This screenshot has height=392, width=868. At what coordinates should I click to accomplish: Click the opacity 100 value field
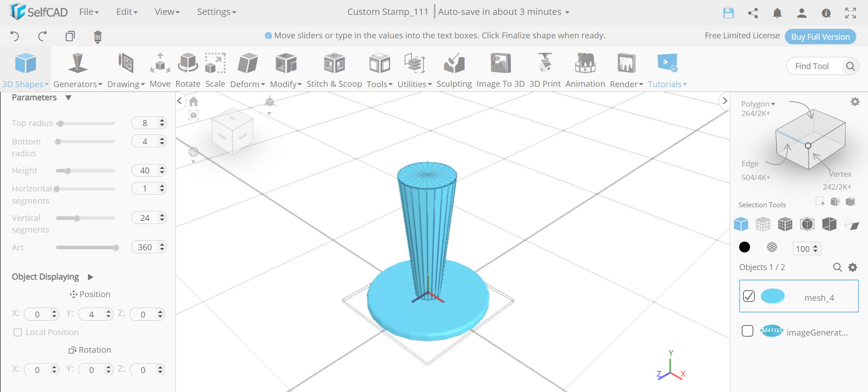807,248
